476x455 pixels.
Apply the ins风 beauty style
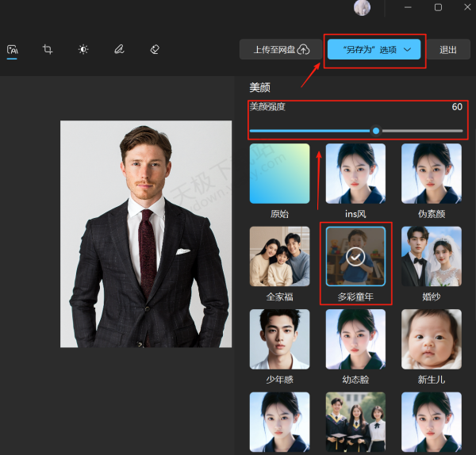pos(355,174)
